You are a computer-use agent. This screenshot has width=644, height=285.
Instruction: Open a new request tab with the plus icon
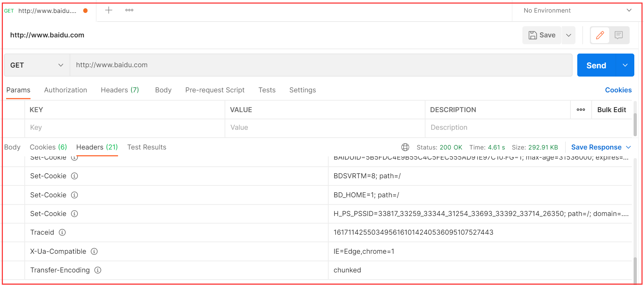tap(109, 10)
